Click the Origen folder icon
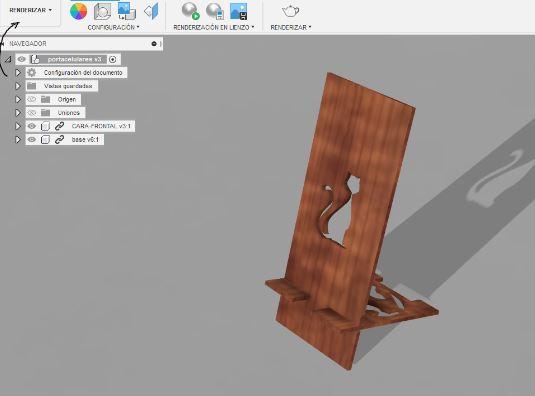 (x=45, y=99)
